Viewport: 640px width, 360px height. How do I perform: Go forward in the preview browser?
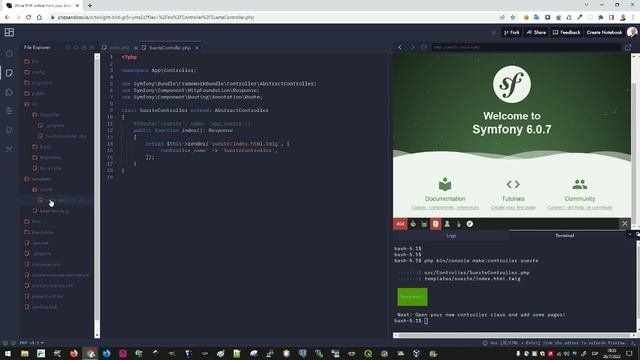point(412,47)
